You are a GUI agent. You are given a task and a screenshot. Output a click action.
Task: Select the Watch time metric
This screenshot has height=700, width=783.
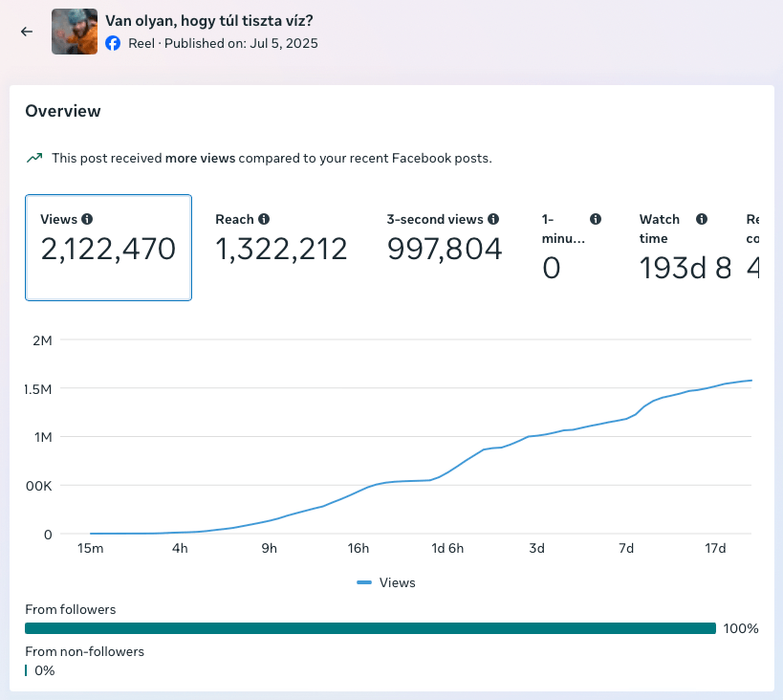[x=685, y=249]
